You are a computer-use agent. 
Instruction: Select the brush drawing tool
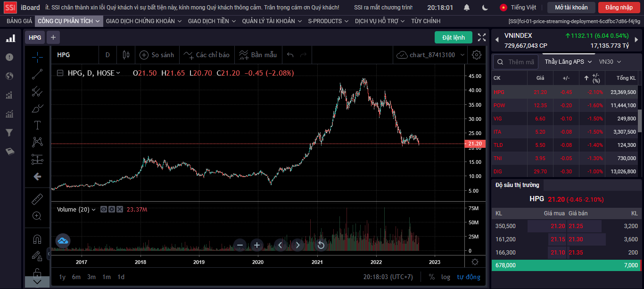(x=37, y=108)
